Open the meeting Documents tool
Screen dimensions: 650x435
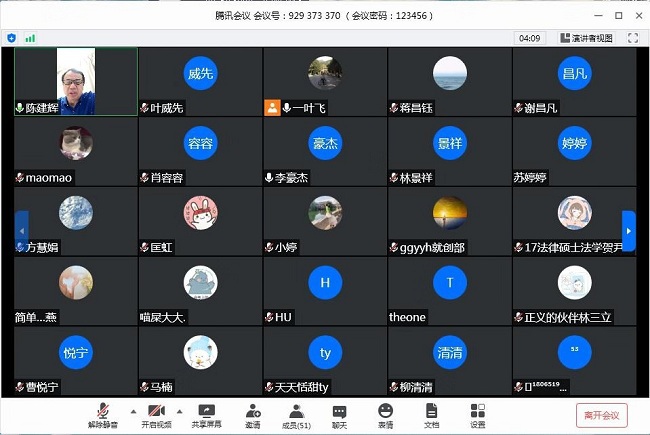pyautogui.click(x=431, y=415)
